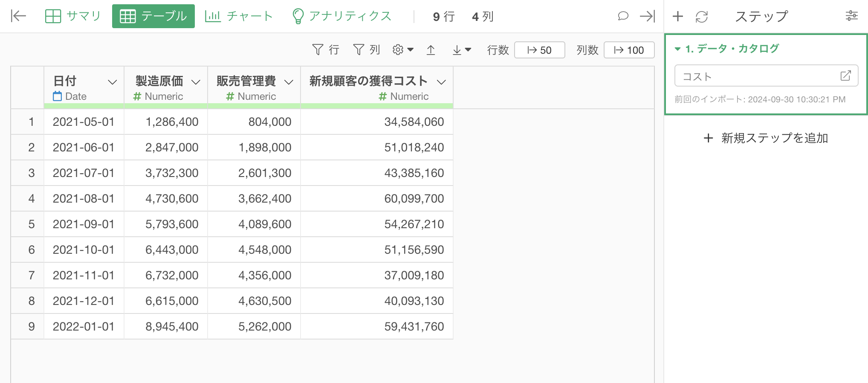
Task: Select the cell 51,018,240
Action: tap(377, 148)
